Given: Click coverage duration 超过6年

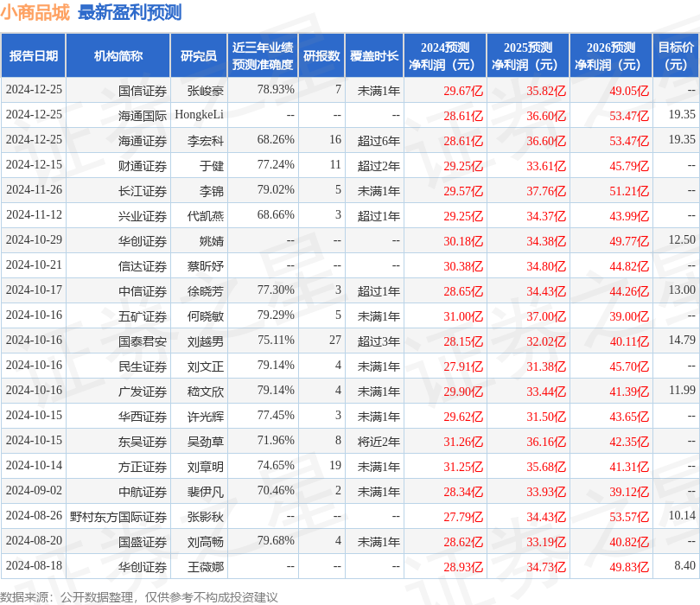Looking at the screenshot, I should (x=379, y=141).
